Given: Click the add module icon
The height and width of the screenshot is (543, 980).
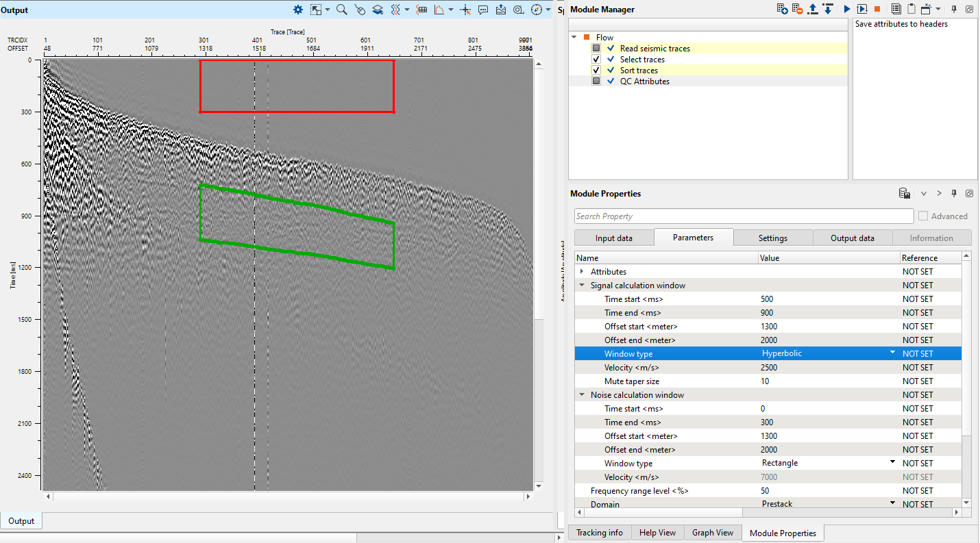Looking at the screenshot, I should click(x=782, y=9).
